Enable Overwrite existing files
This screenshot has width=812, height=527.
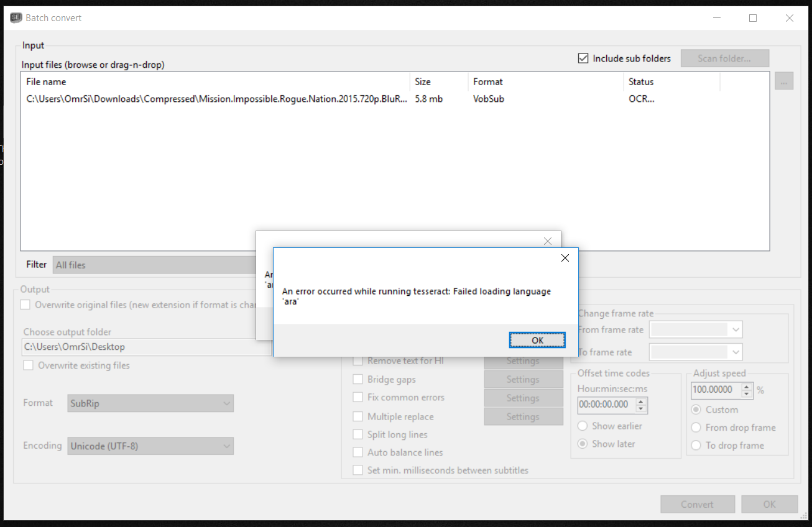(x=27, y=365)
